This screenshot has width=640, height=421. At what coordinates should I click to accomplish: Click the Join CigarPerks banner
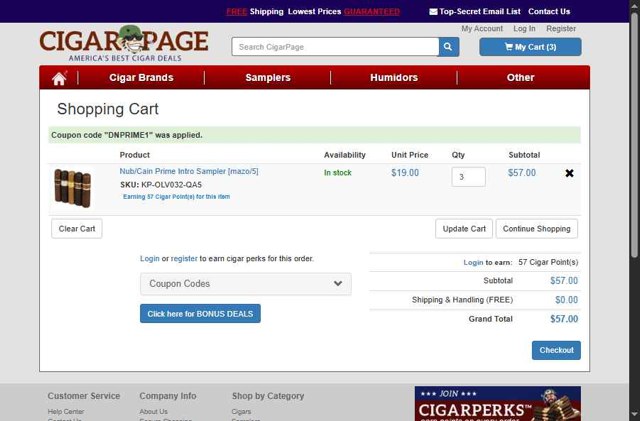pyautogui.click(x=498, y=403)
